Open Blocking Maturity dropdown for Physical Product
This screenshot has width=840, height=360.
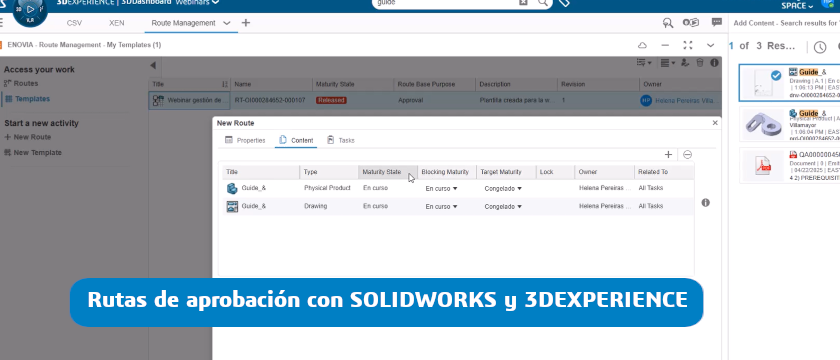tap(441, 189)
